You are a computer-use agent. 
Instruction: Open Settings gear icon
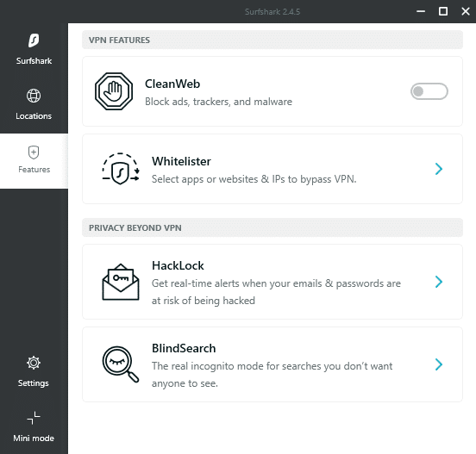34,363
